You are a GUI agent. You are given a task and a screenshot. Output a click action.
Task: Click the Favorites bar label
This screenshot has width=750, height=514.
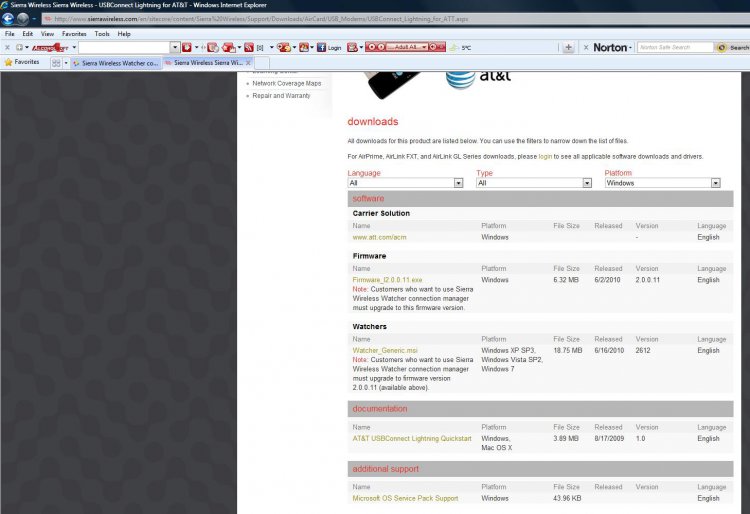[x=27, y=62]
